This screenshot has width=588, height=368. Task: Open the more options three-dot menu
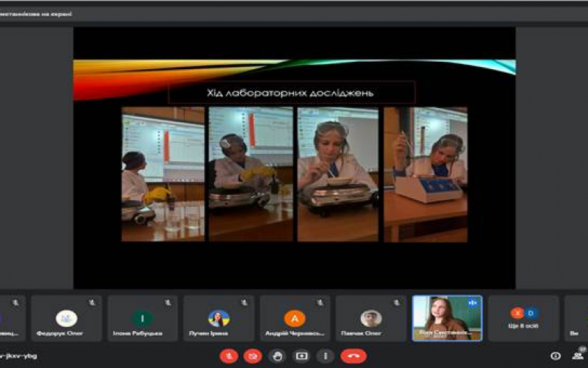326,355
